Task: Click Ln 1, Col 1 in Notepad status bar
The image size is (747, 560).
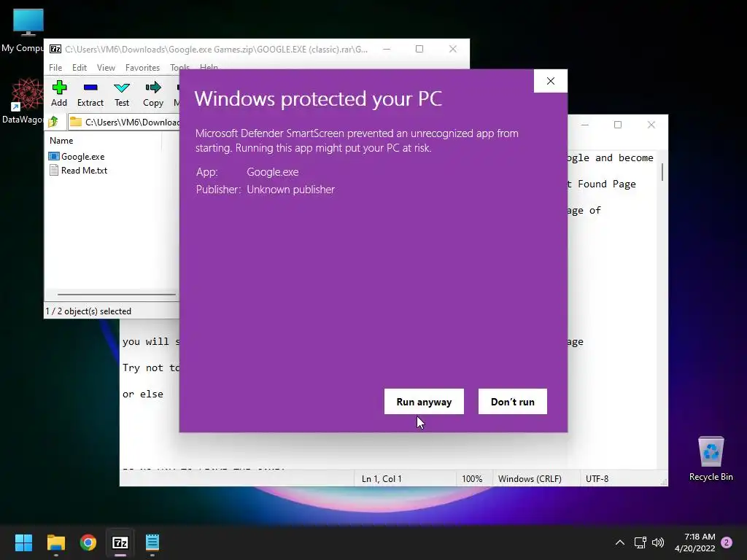Action: 382,478
